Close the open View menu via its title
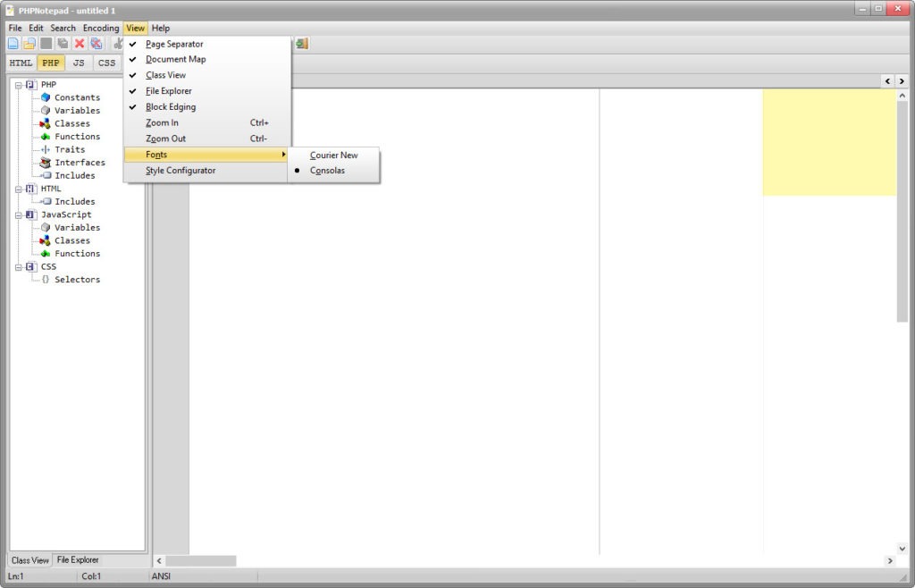The image size is (915, 588). [x=136, y=28]
